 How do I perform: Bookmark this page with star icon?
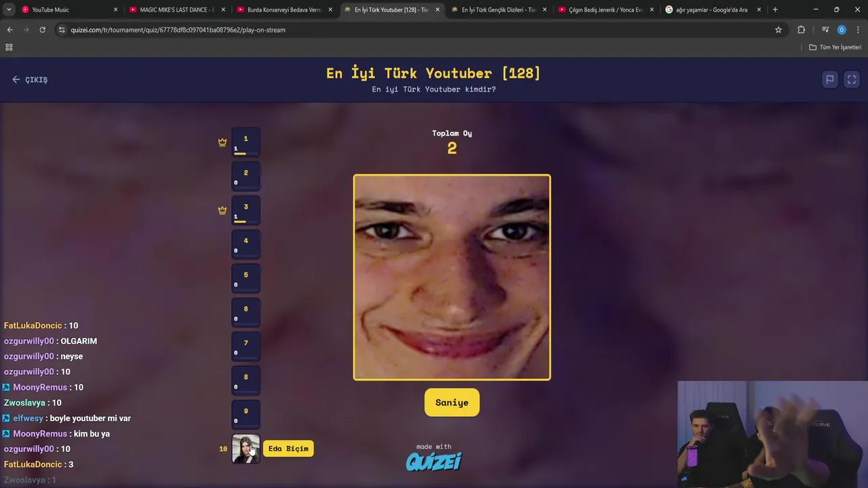[778, 30]
